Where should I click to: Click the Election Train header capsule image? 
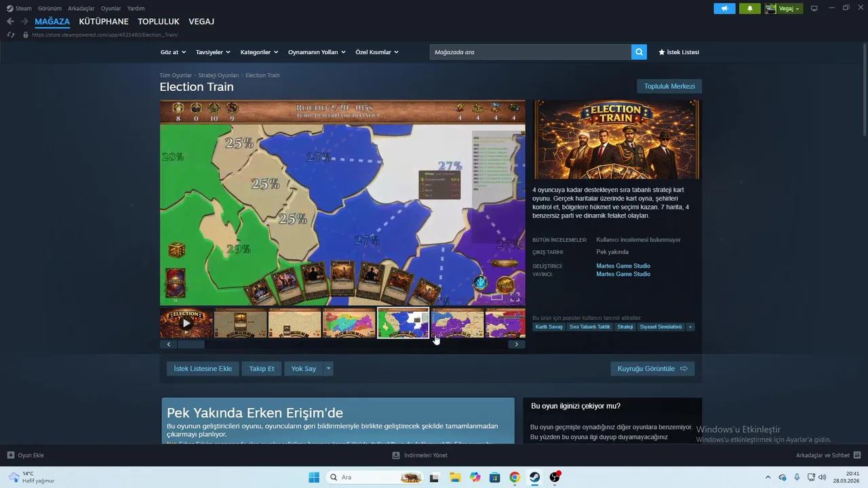(x=616, y=140)
